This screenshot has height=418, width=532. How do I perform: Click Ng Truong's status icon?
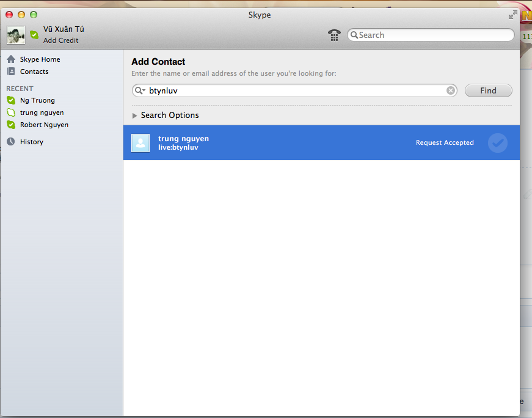pos(11,100)
